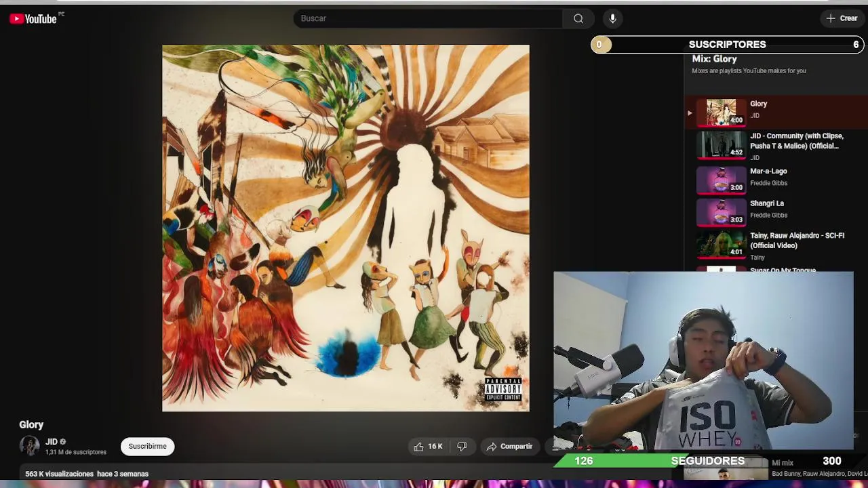Screen dimensions: 868x488
Task: Click 1,31 M de suscriptores text
Action: pos(76,452)
